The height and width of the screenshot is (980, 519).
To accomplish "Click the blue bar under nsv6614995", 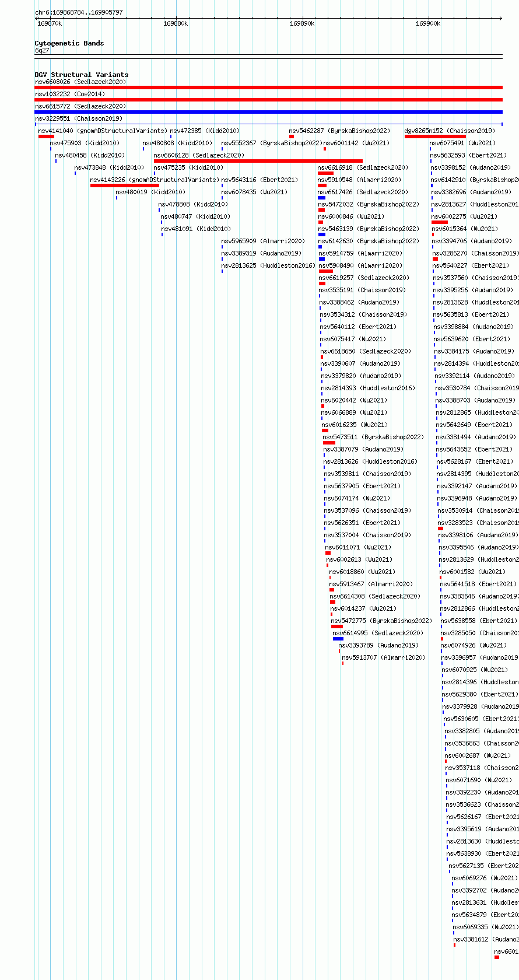I will coord(338,639).
